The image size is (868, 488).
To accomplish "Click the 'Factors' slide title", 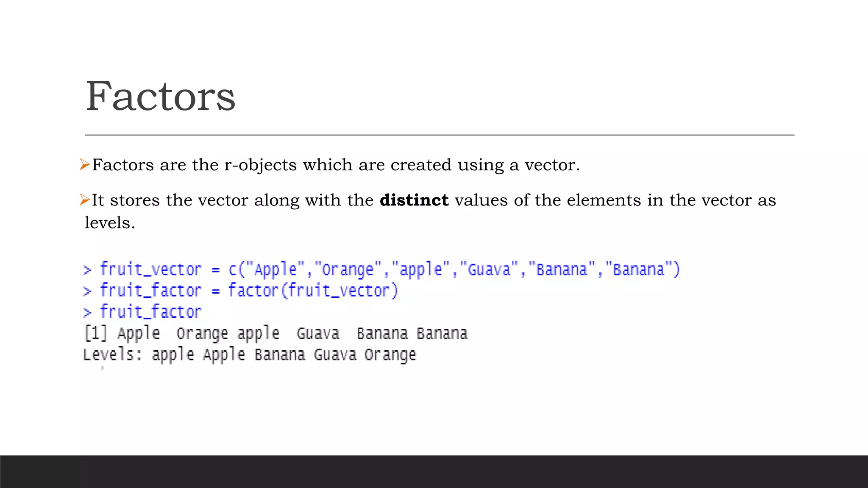I will 160,97.
